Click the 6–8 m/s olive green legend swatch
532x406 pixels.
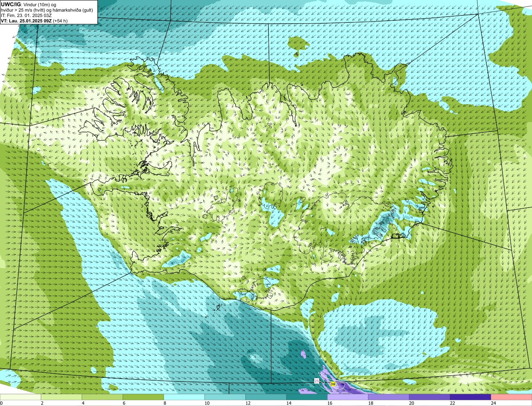143,397
